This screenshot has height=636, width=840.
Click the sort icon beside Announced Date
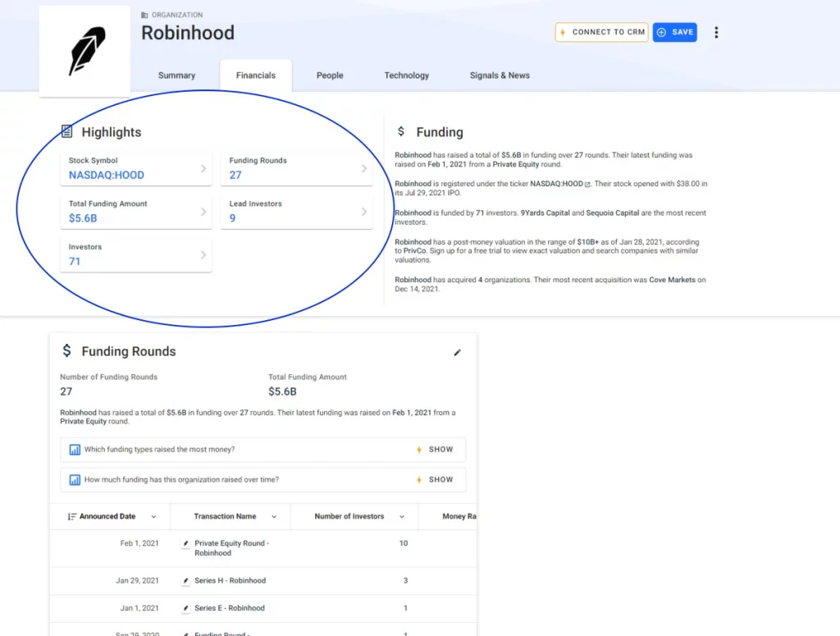pyautogui.click(x=72, y=516)
